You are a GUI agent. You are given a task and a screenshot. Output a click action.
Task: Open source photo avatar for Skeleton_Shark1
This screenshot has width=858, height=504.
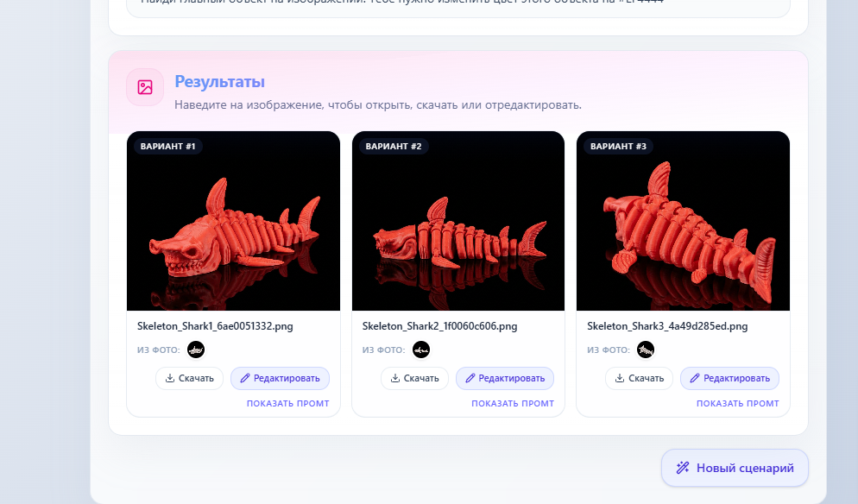pos(196,350)
